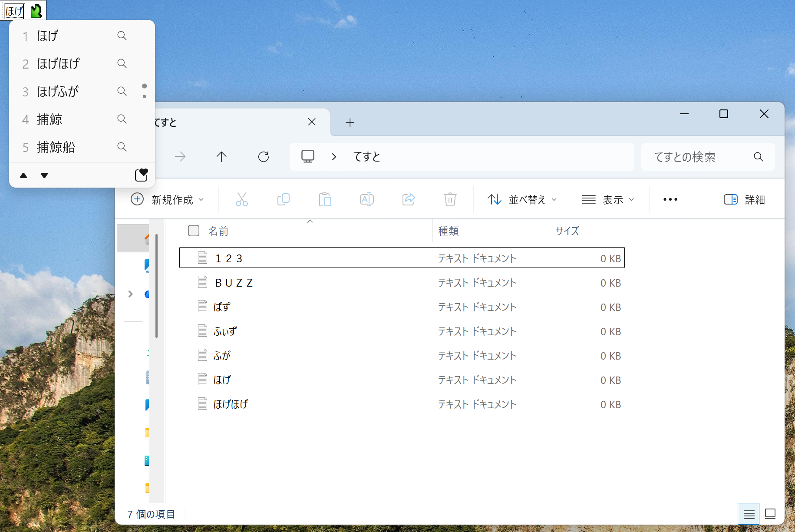Expand the collapsed navigation pane item

130,294
